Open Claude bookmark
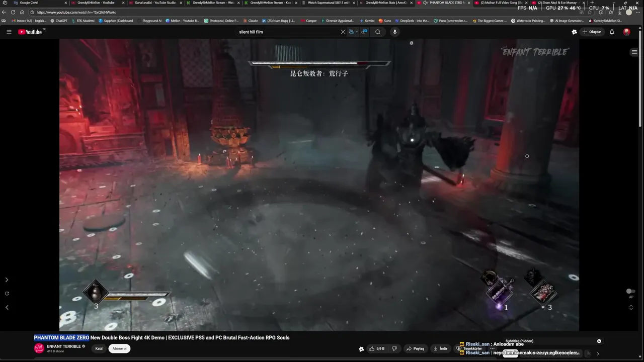This screenshot has width=644, height=362. [x=251, y=21]
